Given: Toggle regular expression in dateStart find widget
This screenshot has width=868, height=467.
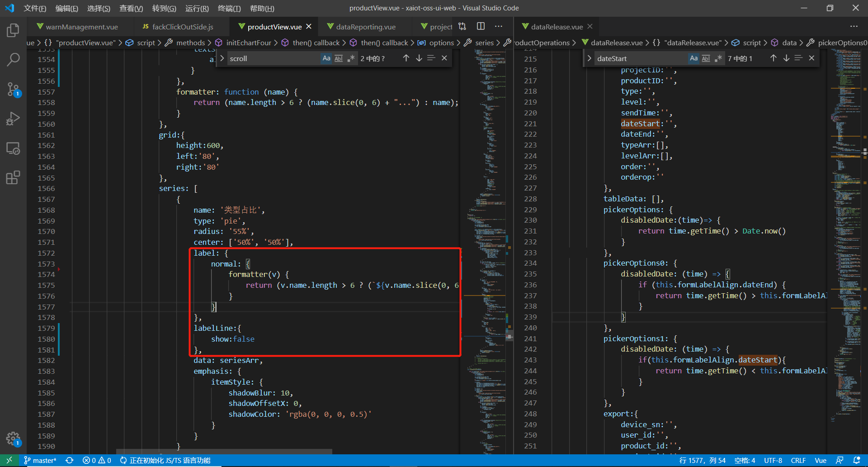Looking at the screenshot, I should [718, 58].
